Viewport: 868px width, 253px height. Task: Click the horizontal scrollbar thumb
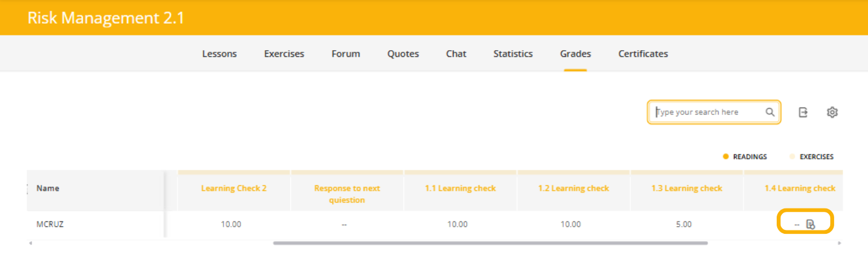pyautogui.click(x=490, y=243)
